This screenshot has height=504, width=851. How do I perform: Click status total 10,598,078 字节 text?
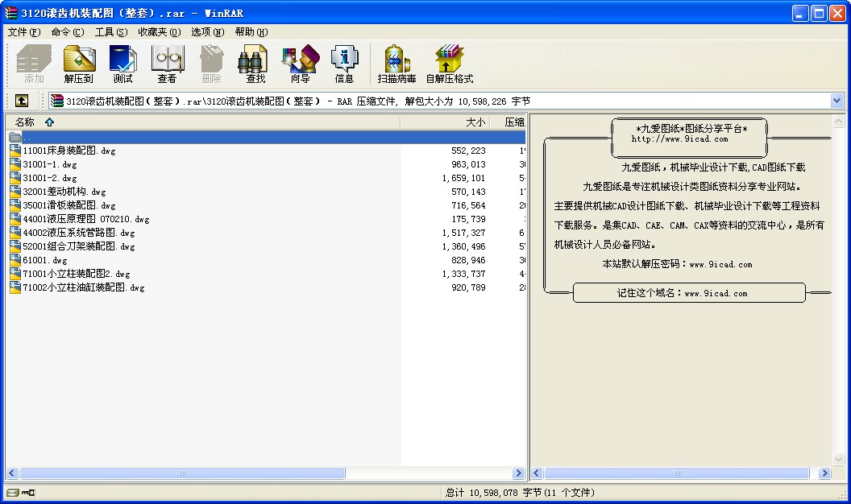(x=520, y=493)
